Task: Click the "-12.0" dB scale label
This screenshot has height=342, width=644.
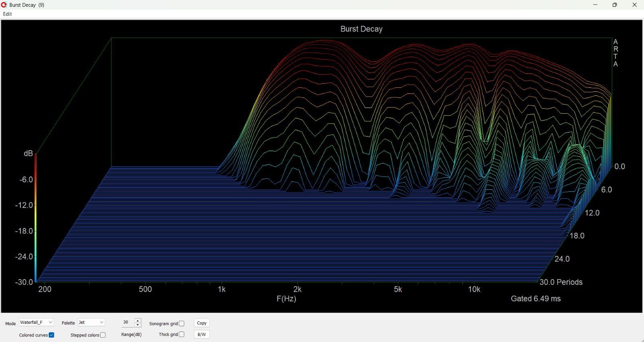Action: pyautogui.click(x=24, y=205)
